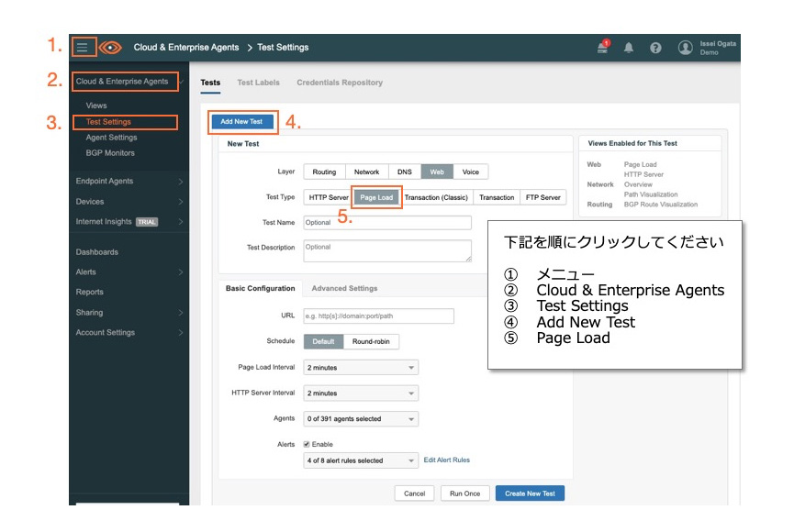Select the DNS layer option
The height and width of the screenshot is (532, 794).
404,172
